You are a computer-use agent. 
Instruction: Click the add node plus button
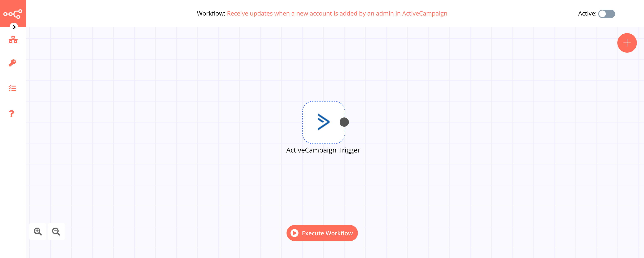click(627, 43)
